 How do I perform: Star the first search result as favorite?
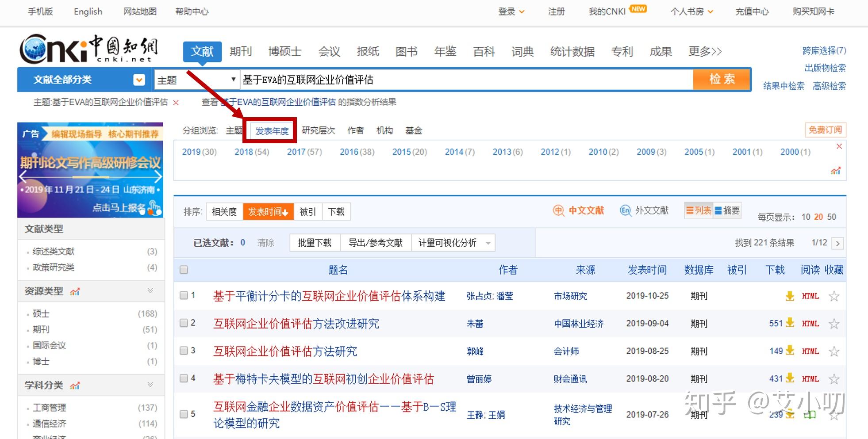[834, 296]
